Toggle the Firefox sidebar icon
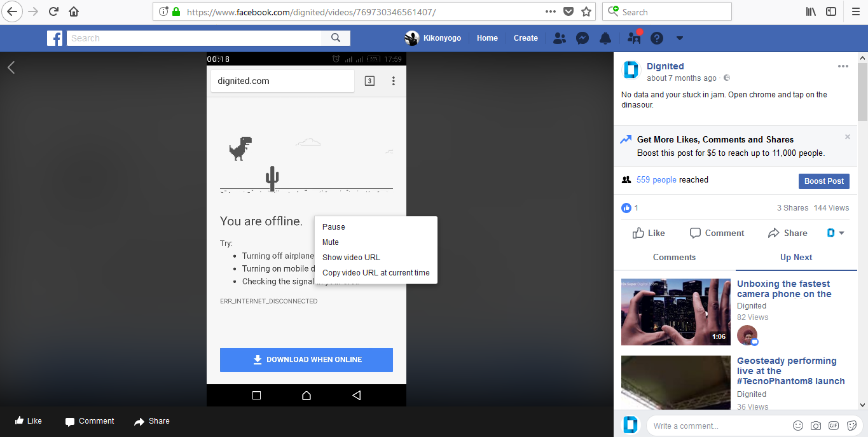Viewport: 868px width, 437px height. 830,11
